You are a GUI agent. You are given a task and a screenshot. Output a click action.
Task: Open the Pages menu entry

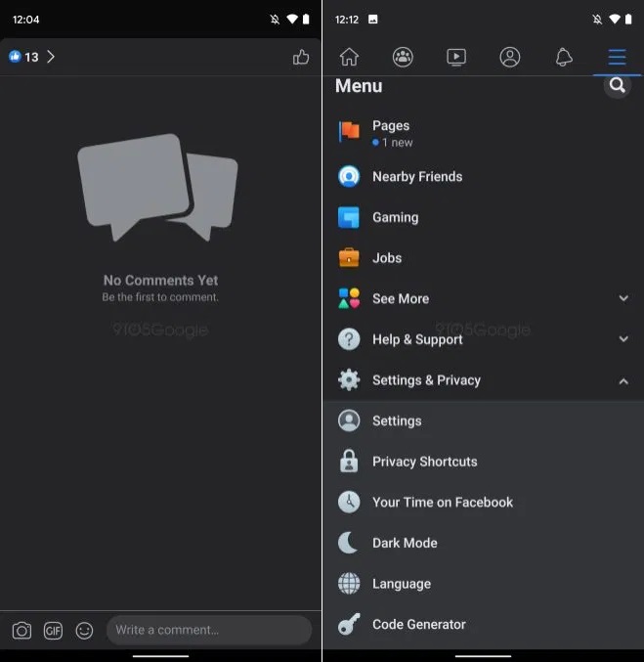click(483, 133)
